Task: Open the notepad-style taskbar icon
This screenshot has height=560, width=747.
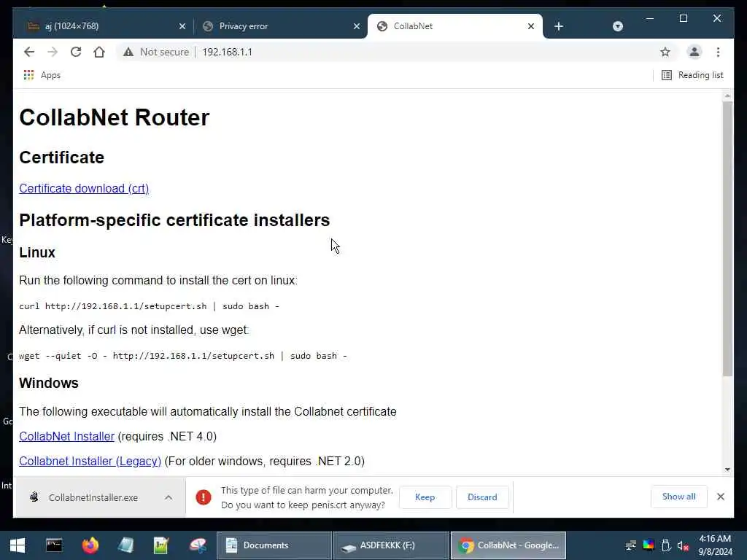Action: point(125,545)
